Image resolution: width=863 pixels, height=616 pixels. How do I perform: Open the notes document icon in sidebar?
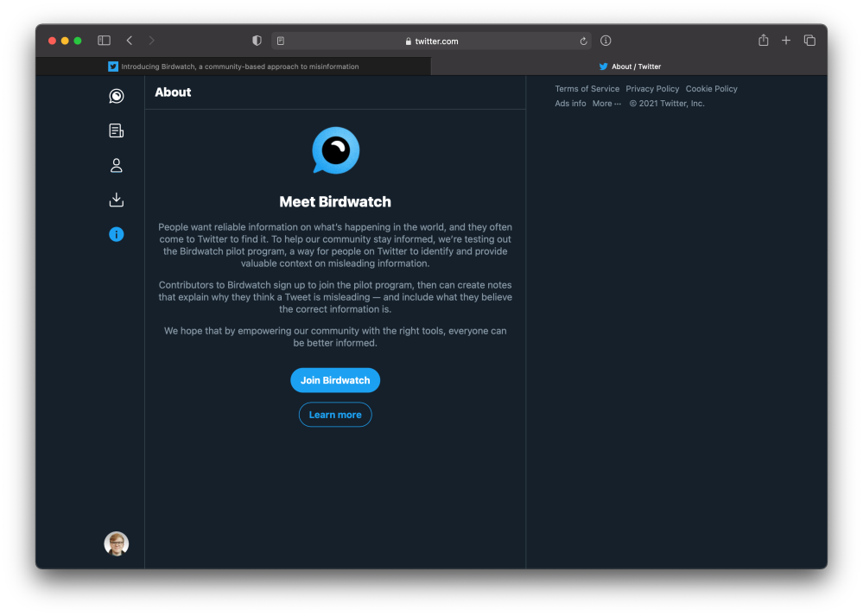point(117,130)
